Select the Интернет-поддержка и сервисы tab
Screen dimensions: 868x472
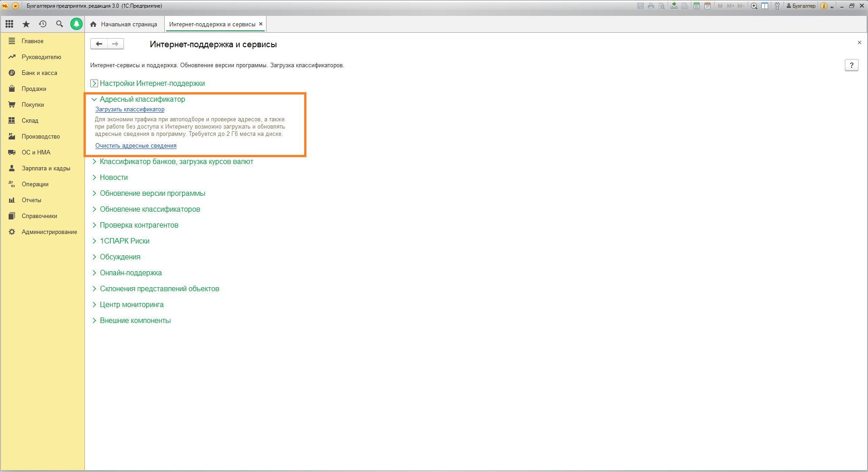212,24
